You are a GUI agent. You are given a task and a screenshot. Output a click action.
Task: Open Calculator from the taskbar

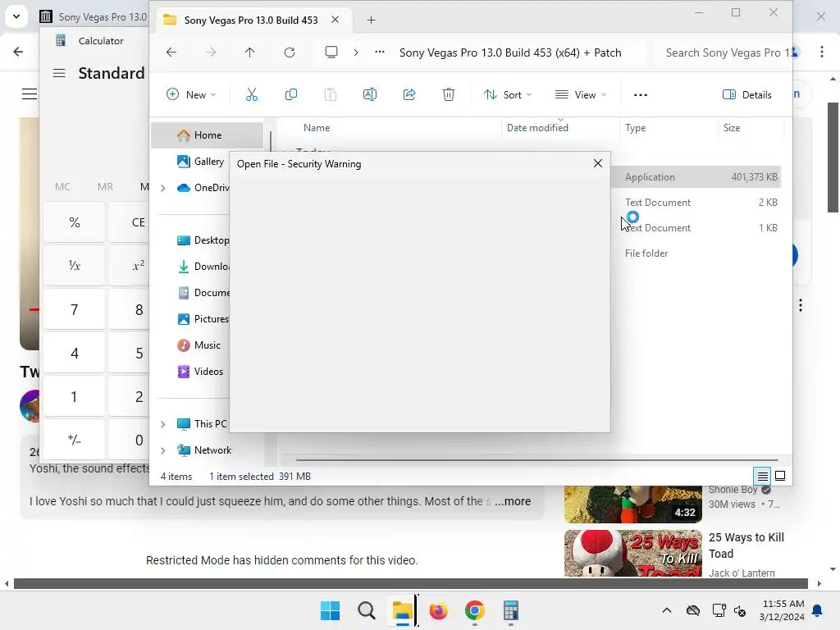pos(510,610)
